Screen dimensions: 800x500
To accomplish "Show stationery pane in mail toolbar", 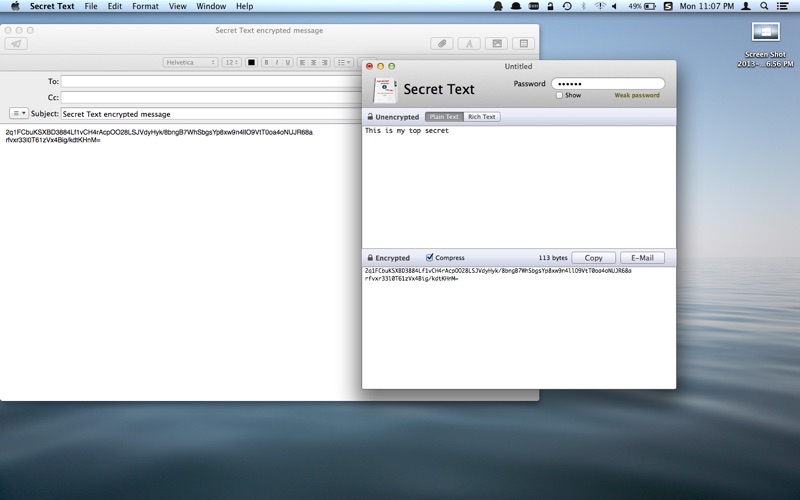I will pyautogui.click(x=523, y=44).
